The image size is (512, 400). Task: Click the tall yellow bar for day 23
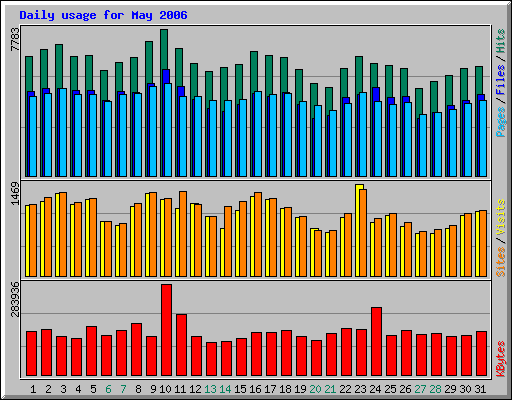[358, 230]
